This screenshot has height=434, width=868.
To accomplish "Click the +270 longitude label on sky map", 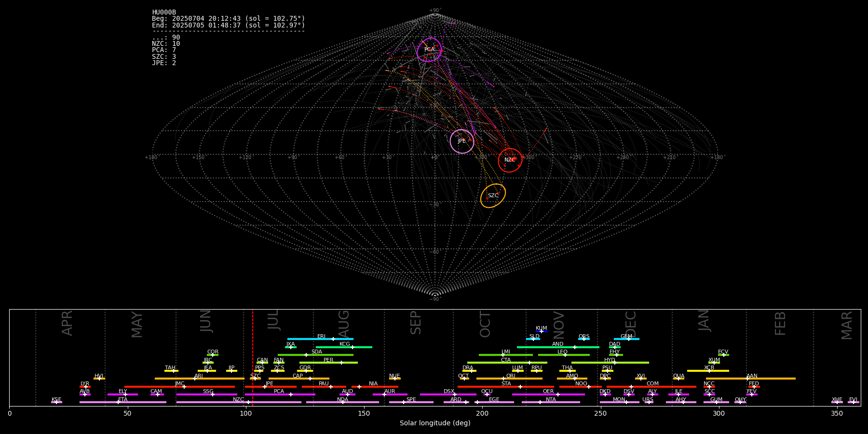I will pos(575,158).
